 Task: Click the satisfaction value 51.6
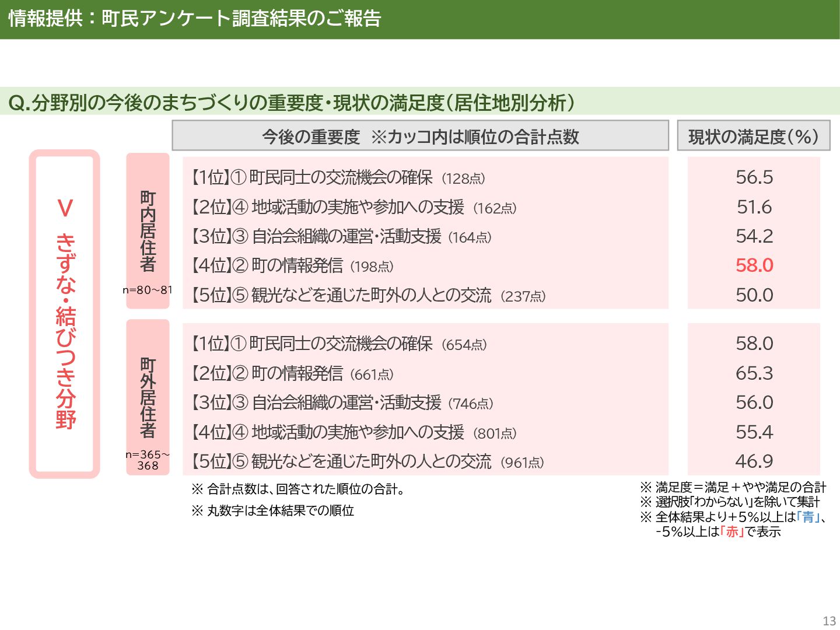coord(754,206)
